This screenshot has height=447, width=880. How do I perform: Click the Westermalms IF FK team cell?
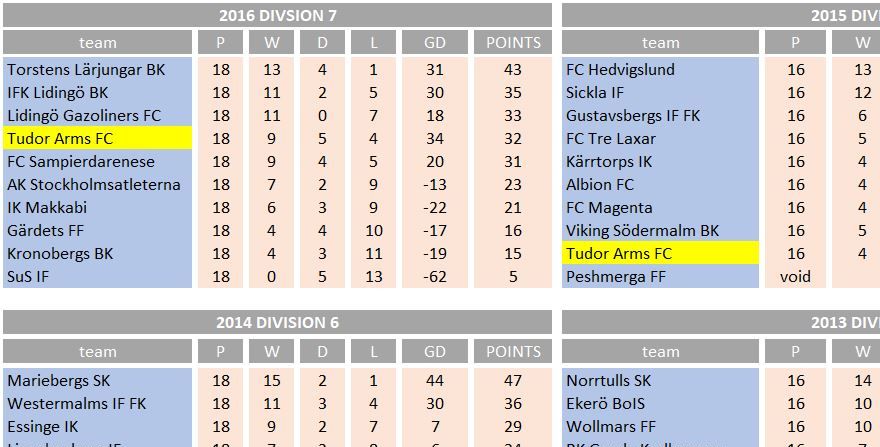pos(98,403)
